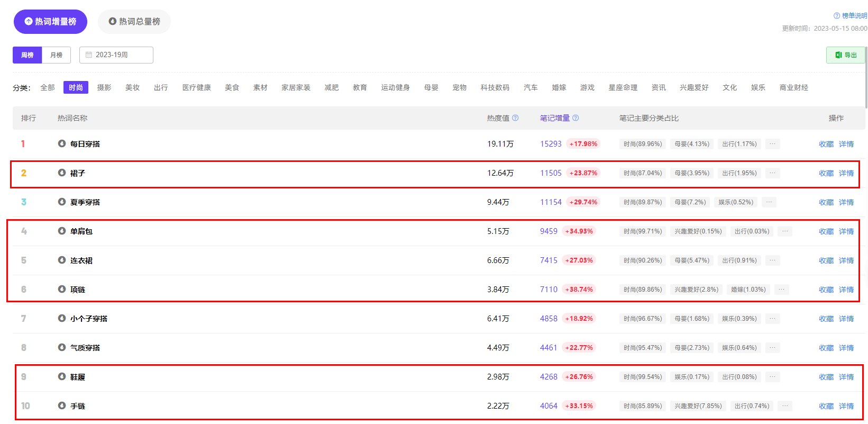This screenshot has height=424, width=868.
Task: Show more categories for 夏季穿搭 row
Action: [769, 202]
